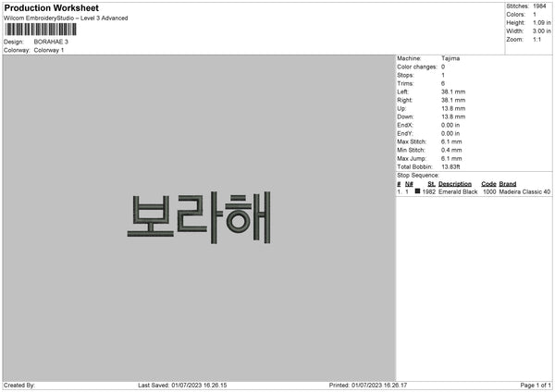Click the Description column header
The width and height of the screenshot is (555, 392).
pyautogui.click(x=455, y=184)
